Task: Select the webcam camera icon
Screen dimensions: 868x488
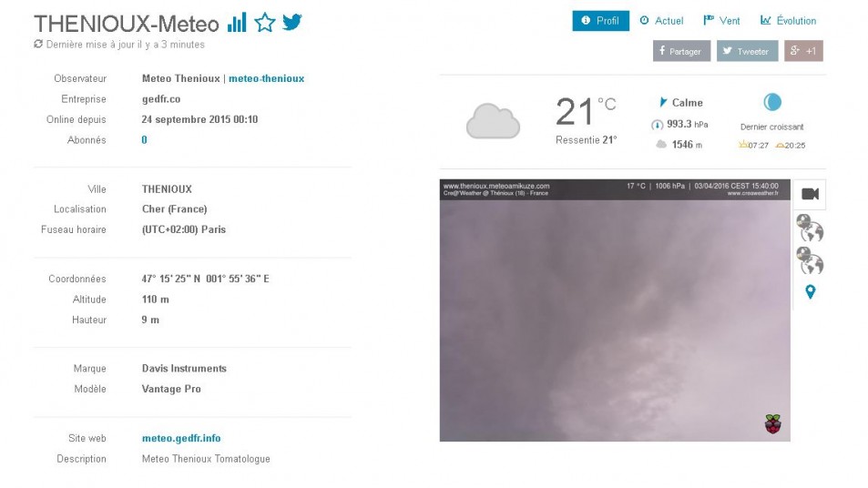Action: pos(810,194)
